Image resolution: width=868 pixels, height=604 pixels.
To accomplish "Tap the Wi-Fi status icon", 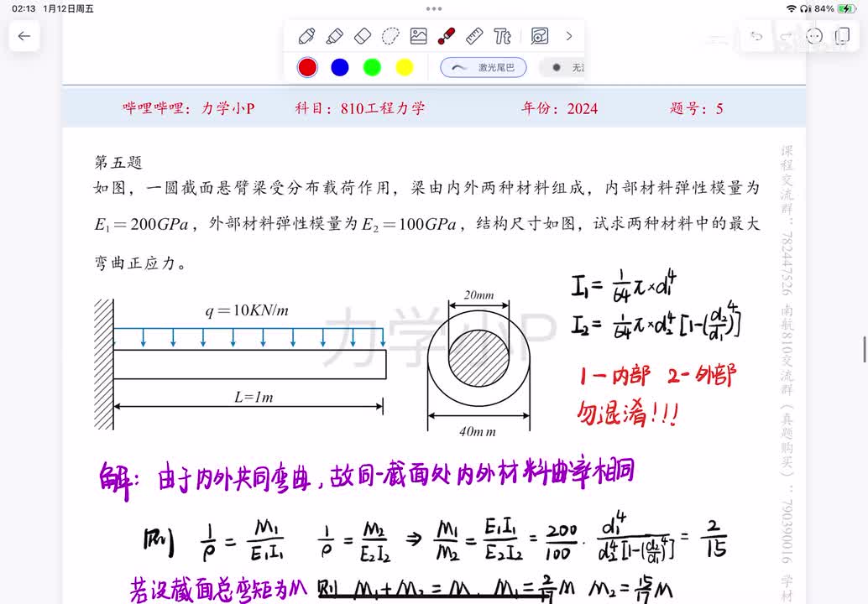I will pyautogui.click(x=791, y=9).
